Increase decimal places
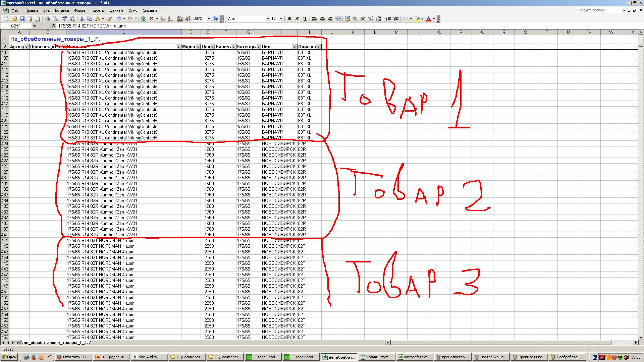This screenshot has height=362, width=644. click(371, 19)
